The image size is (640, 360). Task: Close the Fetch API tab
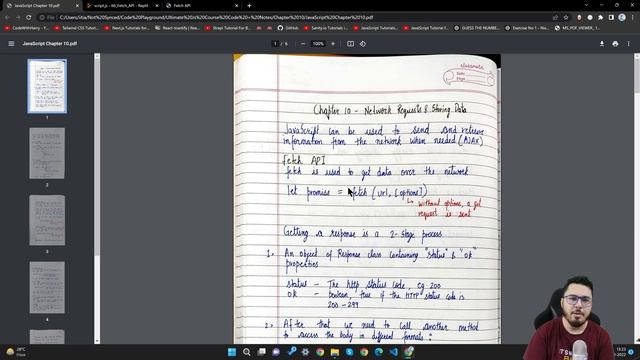pyautogui.click(x=236, y=6)
